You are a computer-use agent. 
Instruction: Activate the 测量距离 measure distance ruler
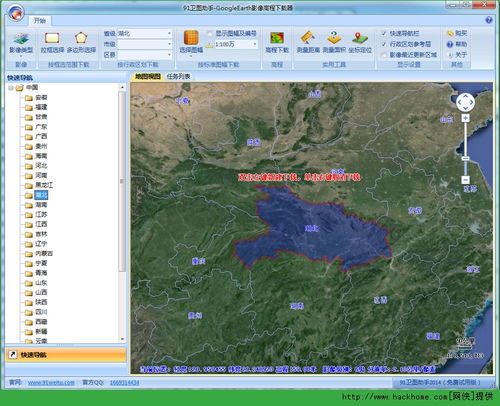(x=308, y=43)
